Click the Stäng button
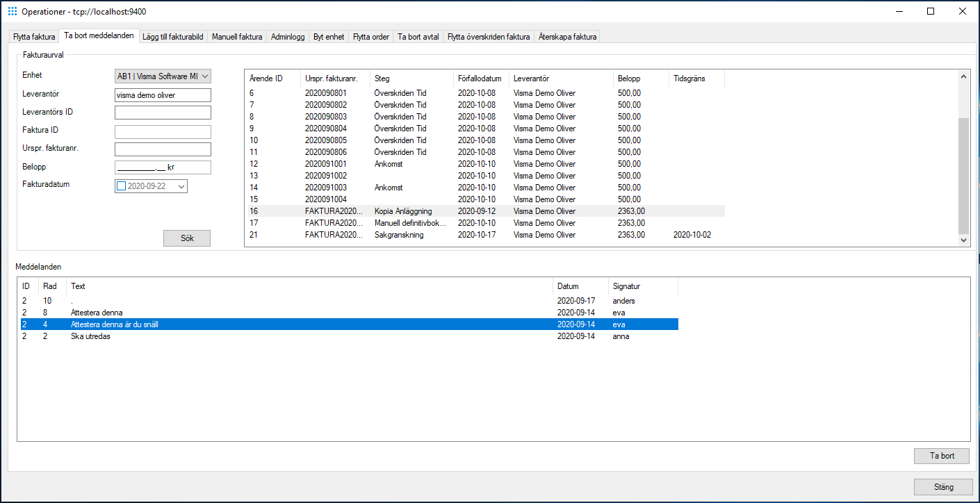The image size is (980, 503). [x=942, y=487]
